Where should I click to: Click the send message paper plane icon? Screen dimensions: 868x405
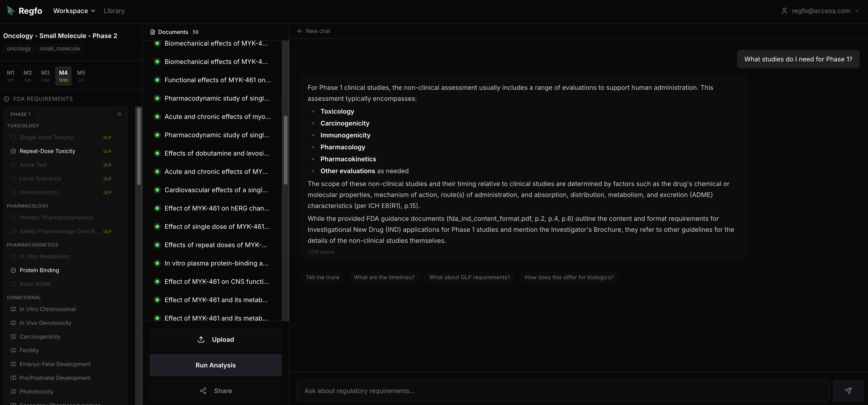click(x=848, y=391)
